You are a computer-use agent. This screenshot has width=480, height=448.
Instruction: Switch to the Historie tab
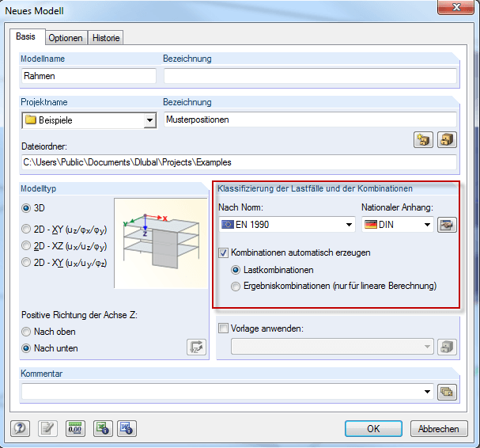106,38
